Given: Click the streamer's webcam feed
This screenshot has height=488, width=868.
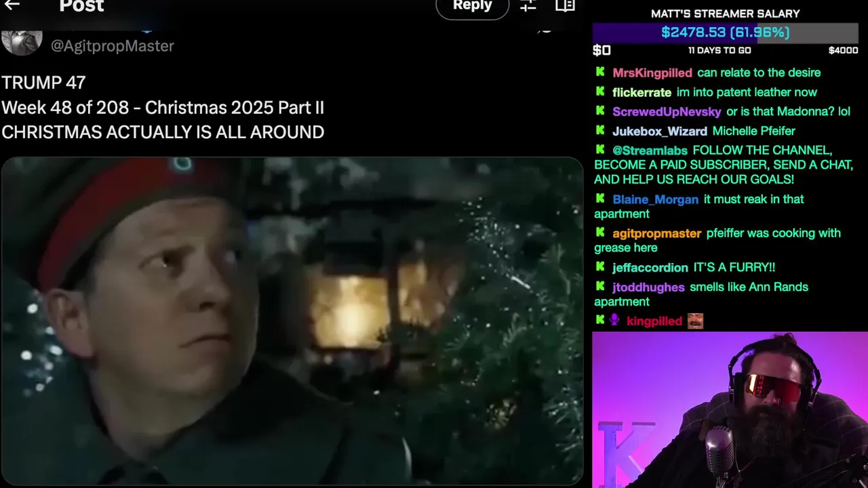Looking at the screenshot, I should pos(730,410).
